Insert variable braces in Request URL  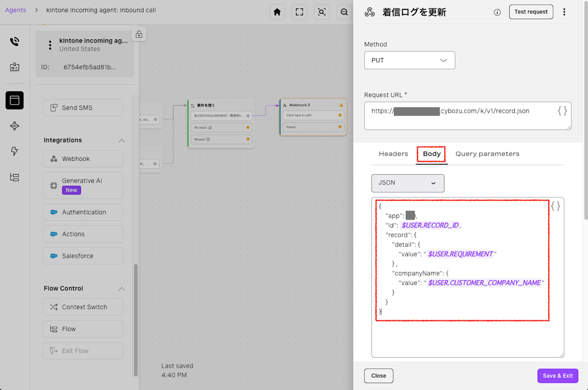[563, 111]
